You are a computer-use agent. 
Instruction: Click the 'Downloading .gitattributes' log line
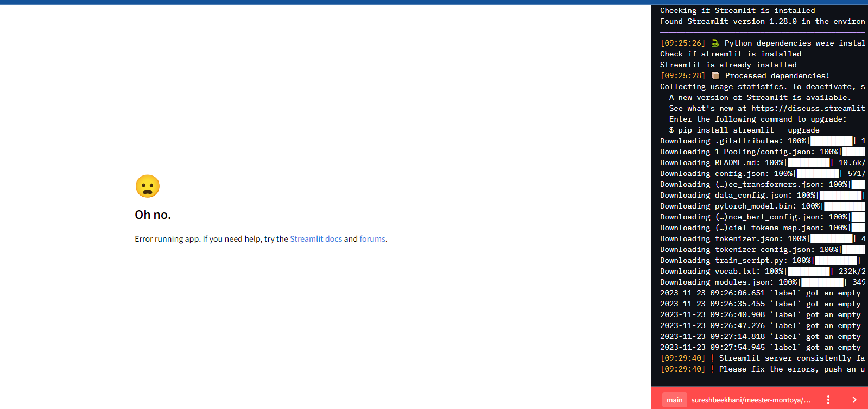[x=763, y=141]
